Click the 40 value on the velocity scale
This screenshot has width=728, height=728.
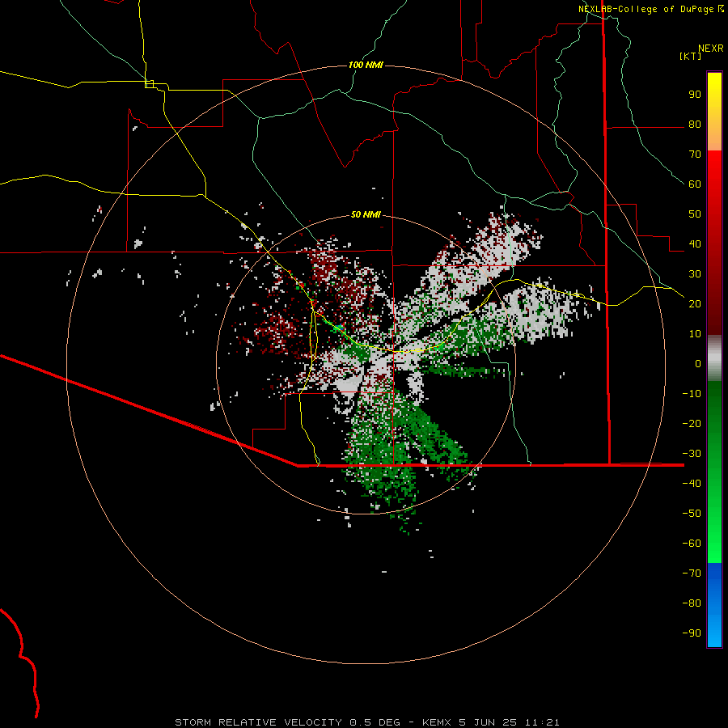695,244
